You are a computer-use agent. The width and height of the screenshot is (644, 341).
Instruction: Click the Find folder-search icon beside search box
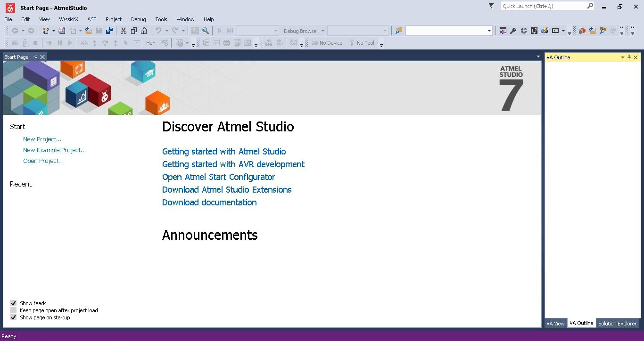[399, 31]
